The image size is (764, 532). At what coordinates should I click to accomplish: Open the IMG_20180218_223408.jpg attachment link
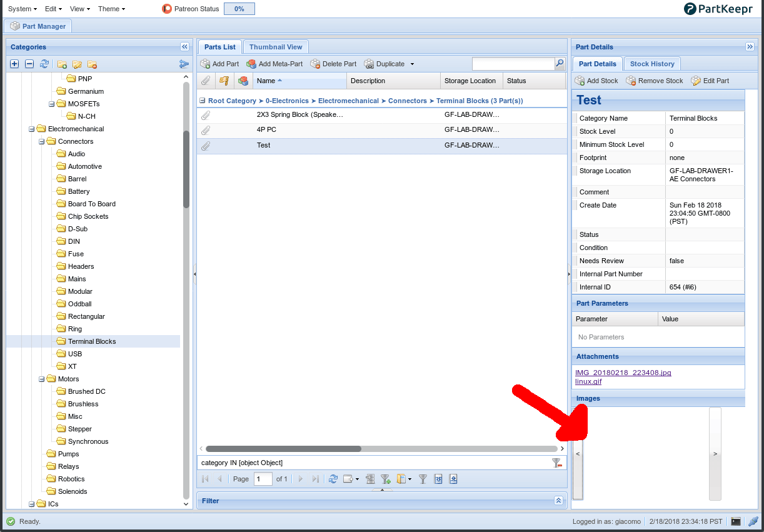[623, 373]
